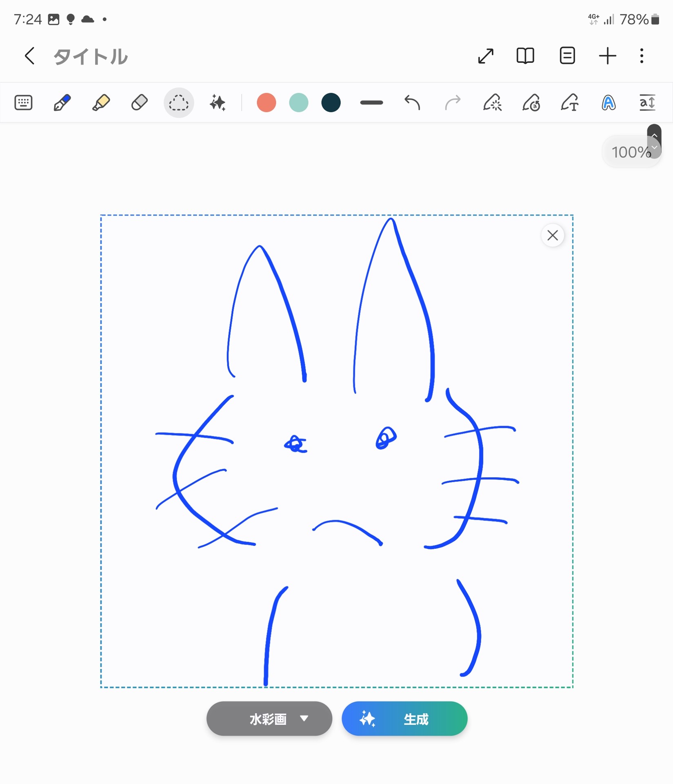Expand the note with the diagonal arrows
Screen dimensions: 673x784
tap(485, 56)
